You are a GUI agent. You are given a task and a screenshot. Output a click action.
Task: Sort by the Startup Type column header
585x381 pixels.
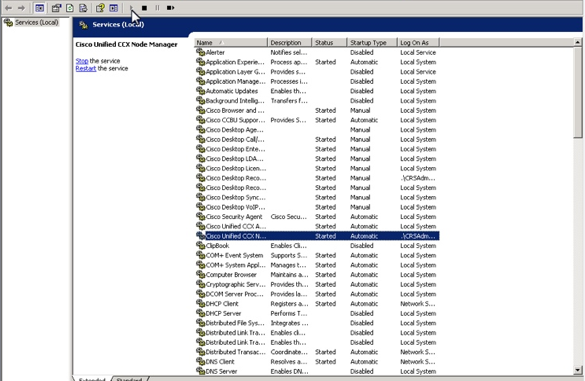pos(372,43)
